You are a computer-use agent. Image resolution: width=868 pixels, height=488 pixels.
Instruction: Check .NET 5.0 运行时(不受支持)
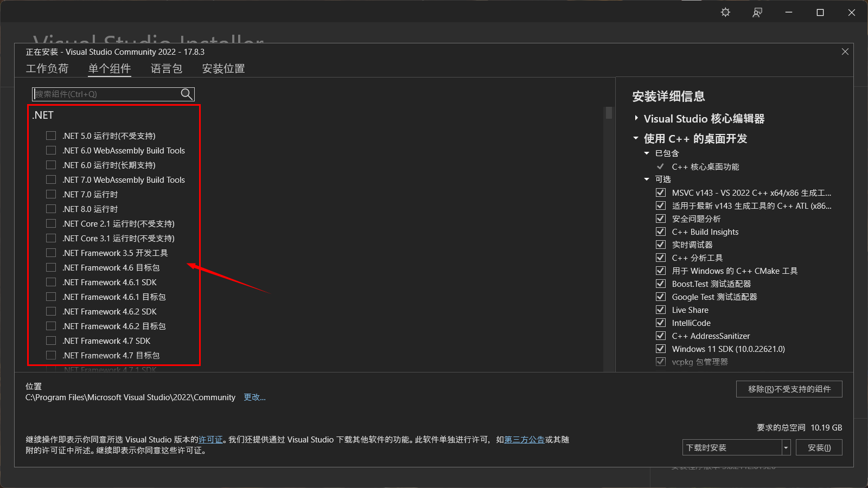click(x=51, y=136)
